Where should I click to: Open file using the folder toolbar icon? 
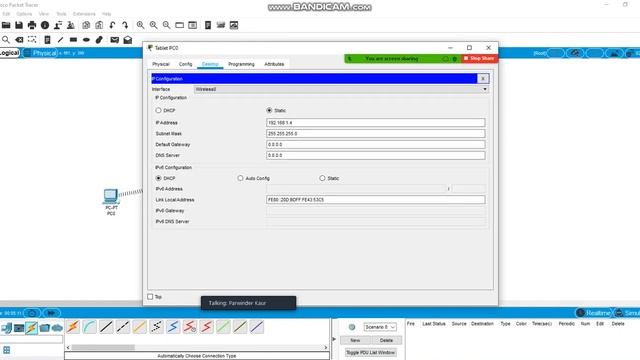[6, 25]
